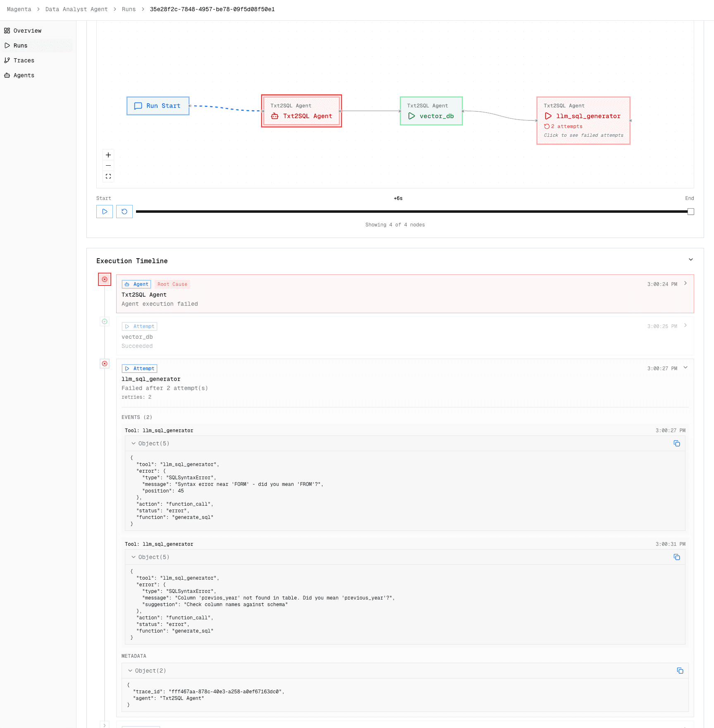Zoom in on the workflow graph

[x=108, y=155]
